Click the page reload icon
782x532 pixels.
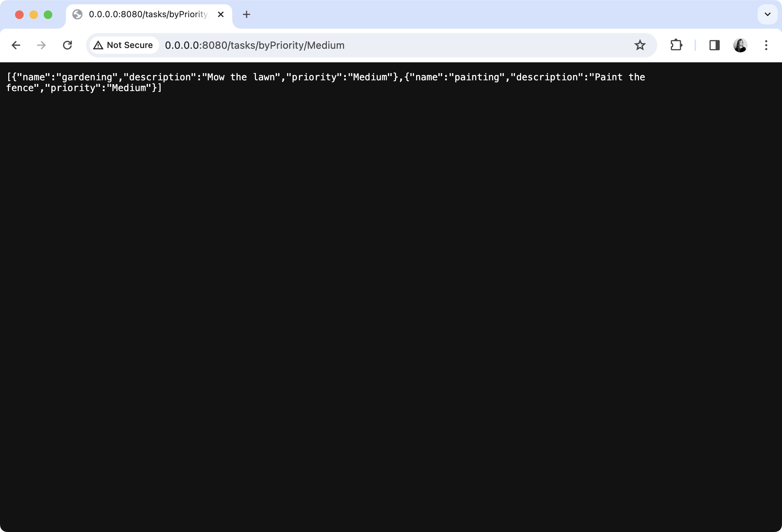tap(68, 45)
